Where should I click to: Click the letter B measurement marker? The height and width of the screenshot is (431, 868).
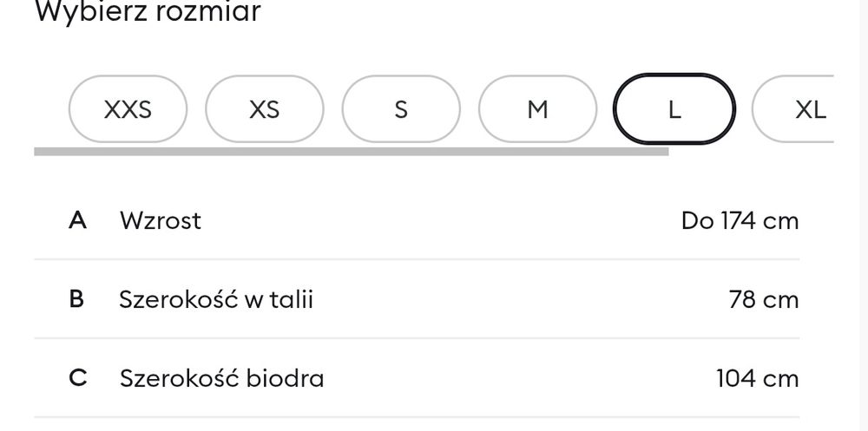tap(76, 300)
